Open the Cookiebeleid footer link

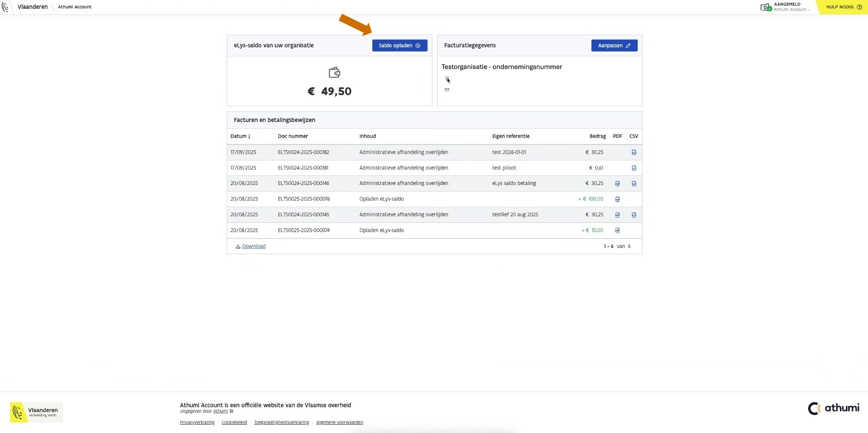[x=234, y=422]
